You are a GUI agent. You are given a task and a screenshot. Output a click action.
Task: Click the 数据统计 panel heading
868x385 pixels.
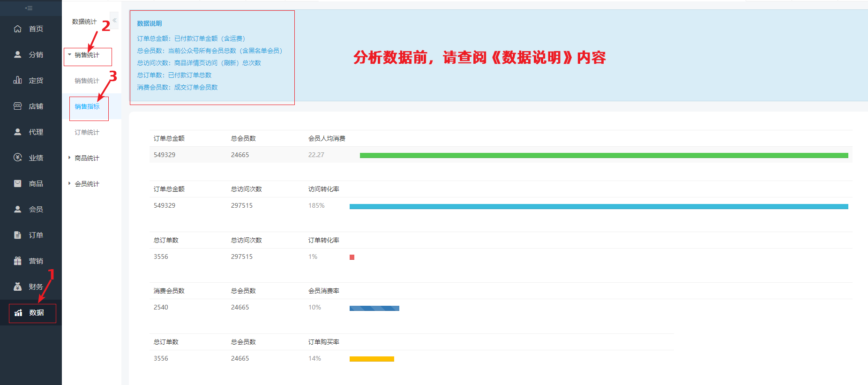pos(84,22)
